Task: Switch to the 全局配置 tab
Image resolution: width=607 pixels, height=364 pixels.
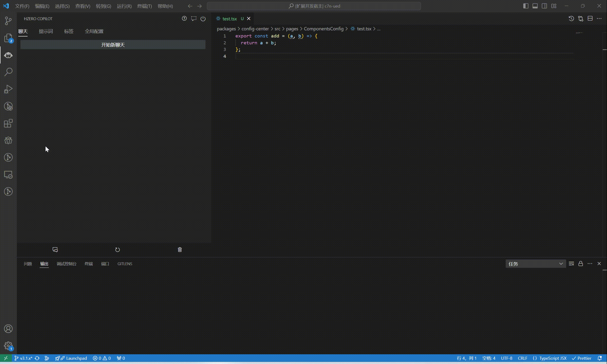Action: click(x=94, y=31)
